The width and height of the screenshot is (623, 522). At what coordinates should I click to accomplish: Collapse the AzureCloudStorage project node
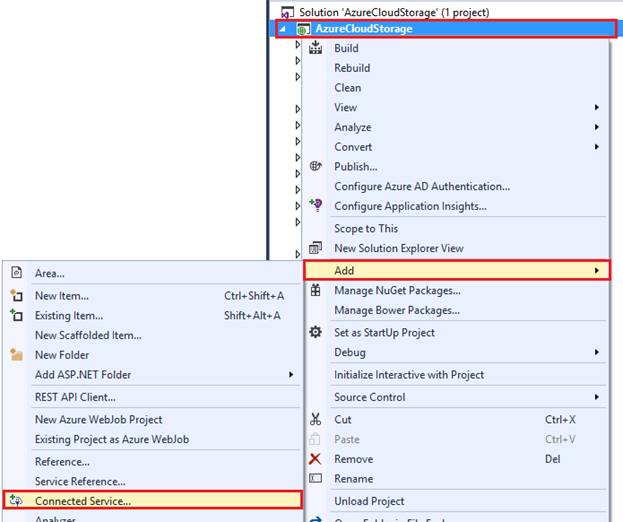tap(282, 29)
